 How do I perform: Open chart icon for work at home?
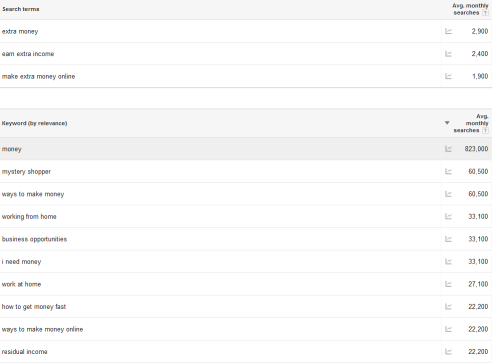coord(448,284)
